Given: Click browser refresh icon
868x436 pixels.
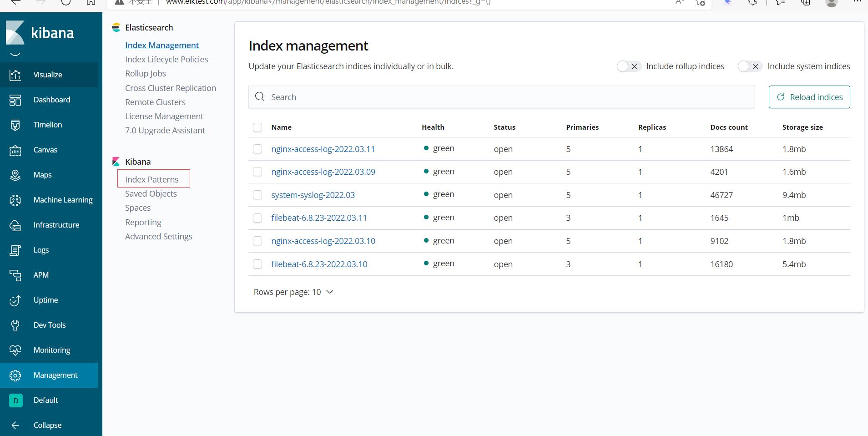Looking at the screenshot, I should [x=66, y=2].
